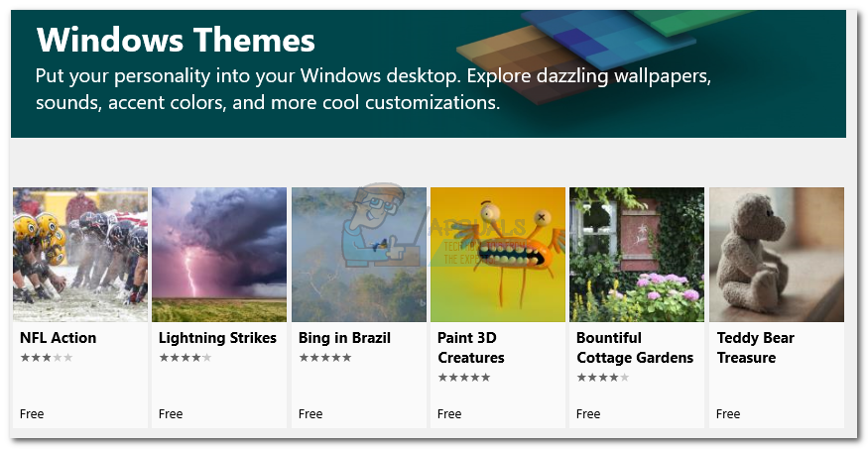Open the Teddy Bear Treasure thumbnail image

click(x=776, y=255)
